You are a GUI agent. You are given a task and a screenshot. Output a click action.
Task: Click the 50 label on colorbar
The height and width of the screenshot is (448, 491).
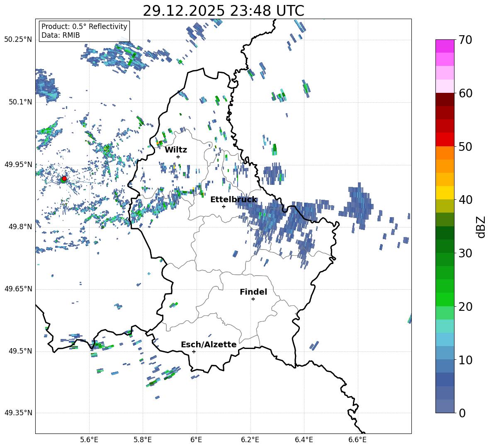pyautogui.click(x=465, y=146)
